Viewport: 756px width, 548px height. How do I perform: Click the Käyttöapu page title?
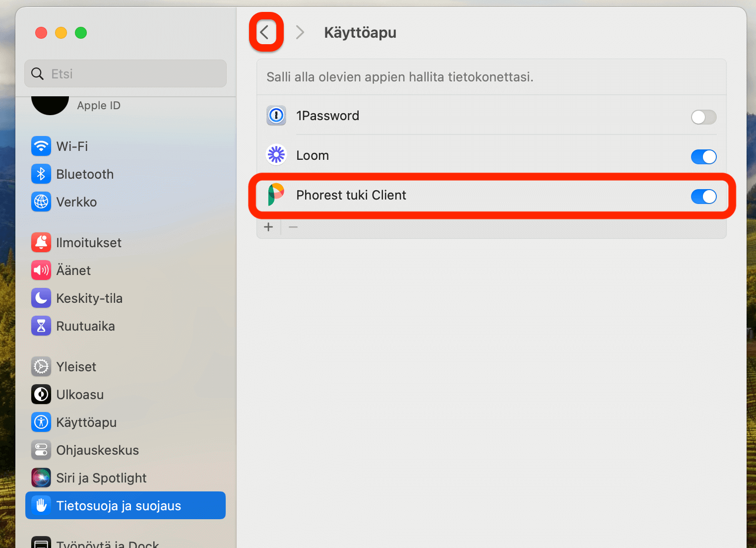click(x=360, y=32)
